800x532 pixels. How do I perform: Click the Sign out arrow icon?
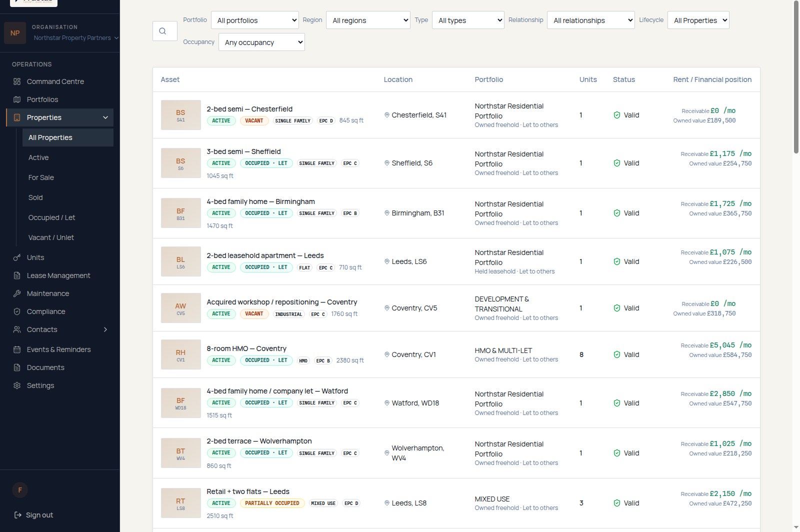(x=18, y=515)
